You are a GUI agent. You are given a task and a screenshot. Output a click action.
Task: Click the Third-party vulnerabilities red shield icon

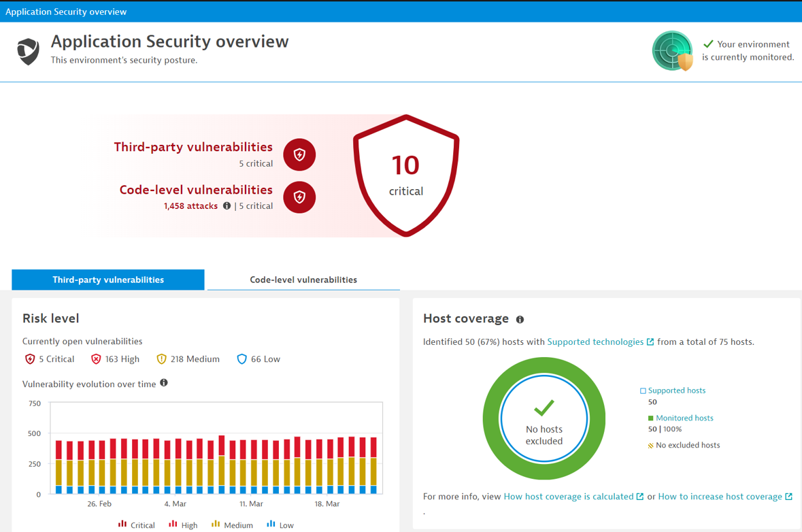tap(299, 155)
